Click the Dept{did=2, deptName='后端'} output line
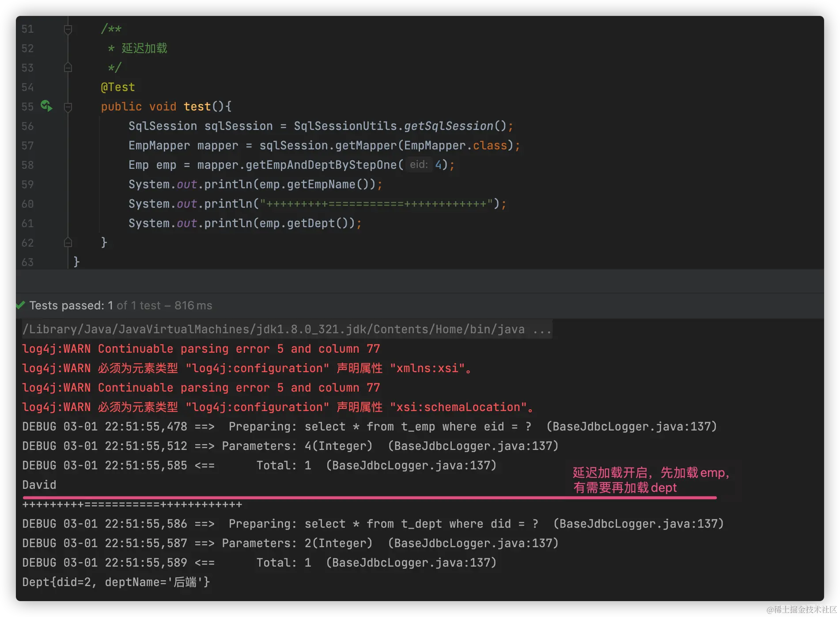Viewport: 840px width, 617px height. [116, 582]
